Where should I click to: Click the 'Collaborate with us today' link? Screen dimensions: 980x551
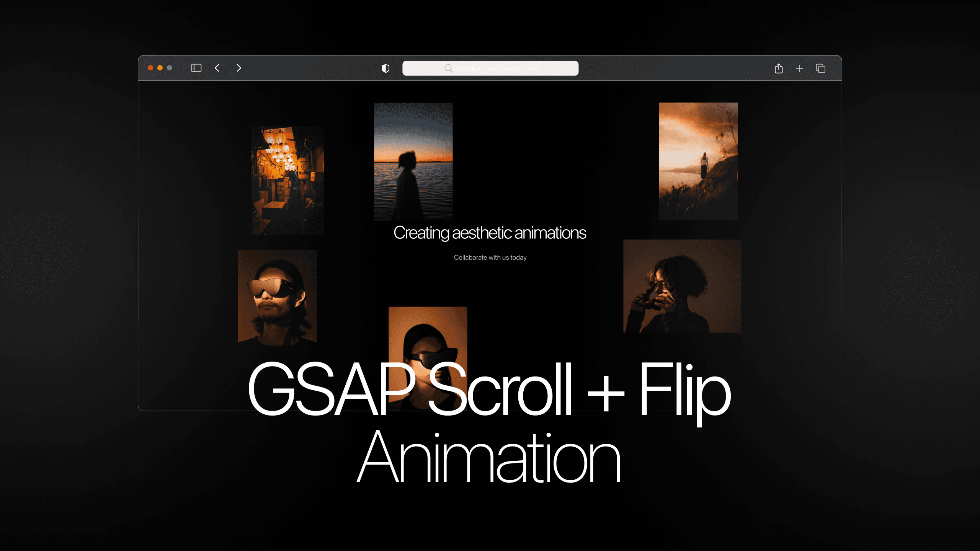point(490,258)
